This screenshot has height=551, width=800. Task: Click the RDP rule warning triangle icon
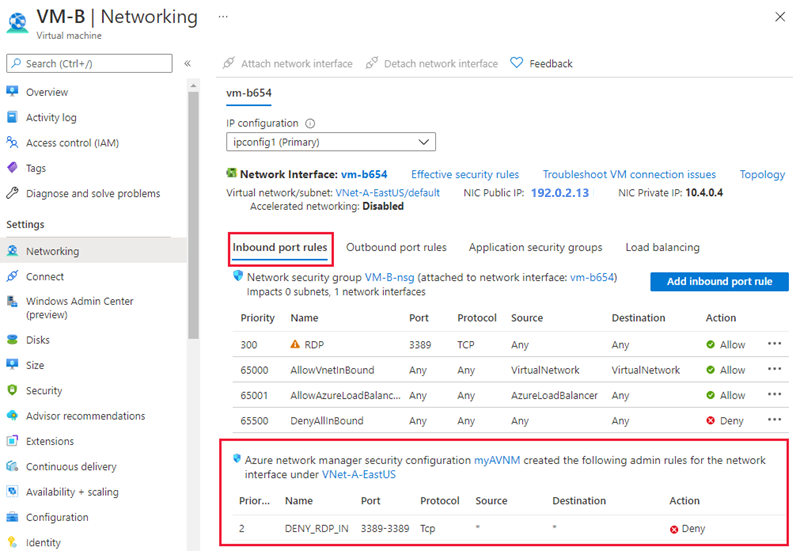pyautogui.click(x=295, y=344)
